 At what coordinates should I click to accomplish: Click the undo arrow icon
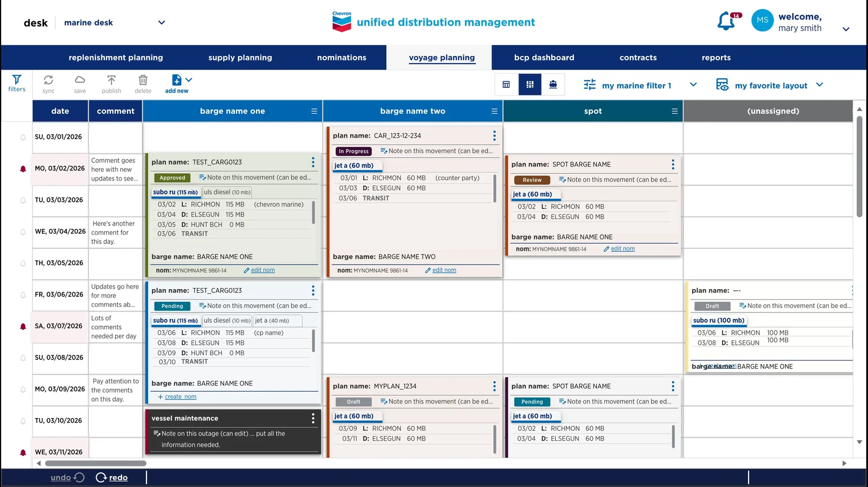(x=79, y=477)
